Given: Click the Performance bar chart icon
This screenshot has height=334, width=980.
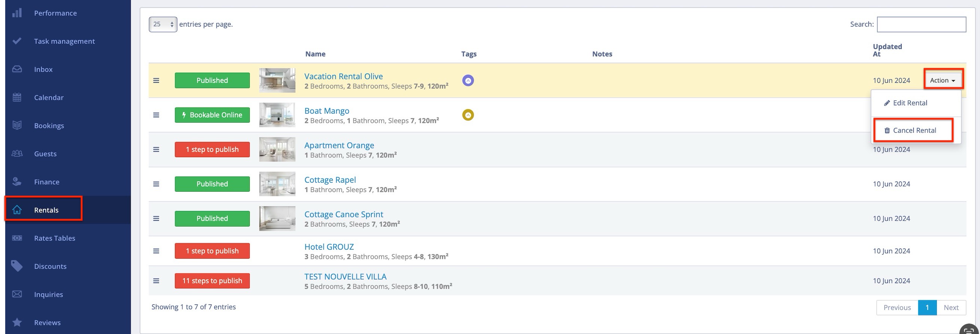Looking at the screenshot, I should (17, 13).
